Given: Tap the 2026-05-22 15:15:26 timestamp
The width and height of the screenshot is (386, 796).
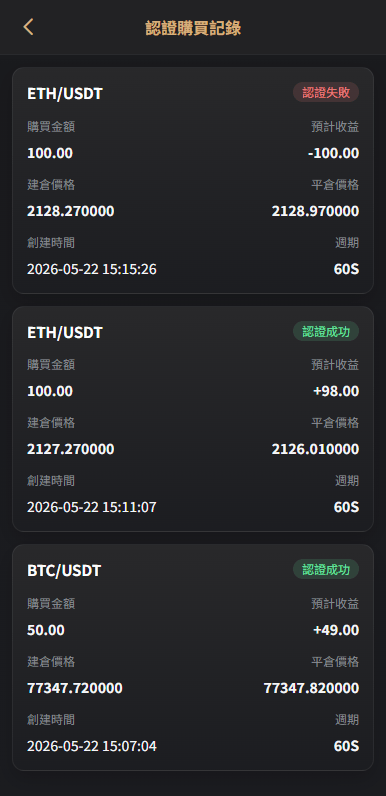Looking at the screenshot, I should pyautogui.click(x=92, y=269).
